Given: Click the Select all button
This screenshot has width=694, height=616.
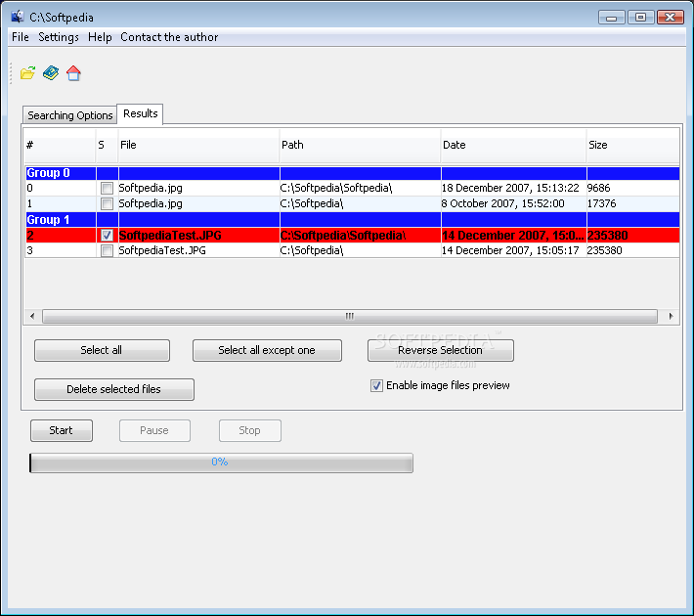Looking at the screenshot, I should coord(102,350).
